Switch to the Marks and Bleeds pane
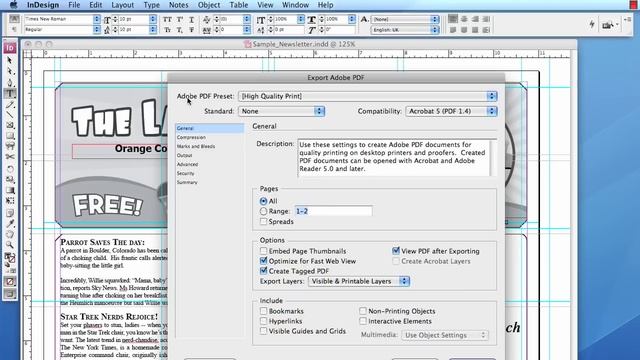Viewport: 640px width, 360px height. click(196, 147)
